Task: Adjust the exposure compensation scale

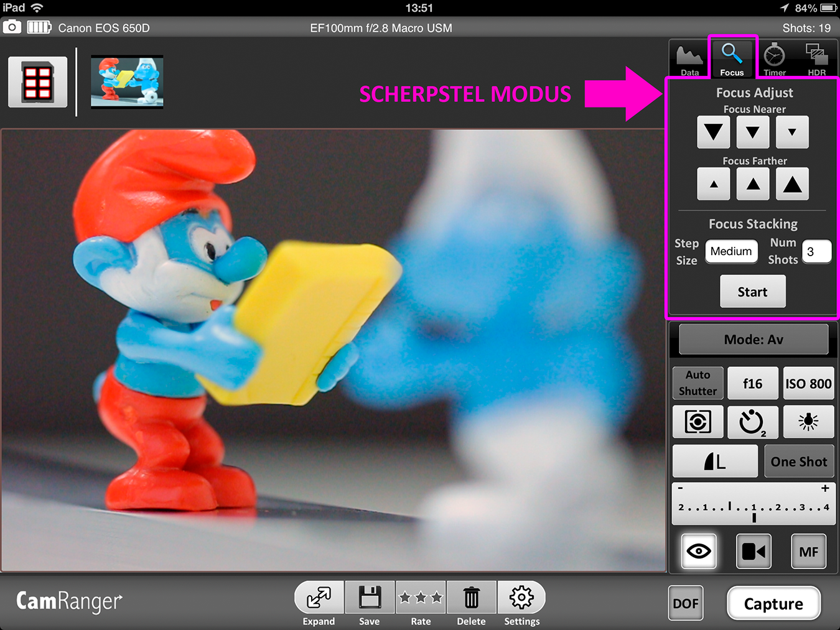Action: (754, 504)
